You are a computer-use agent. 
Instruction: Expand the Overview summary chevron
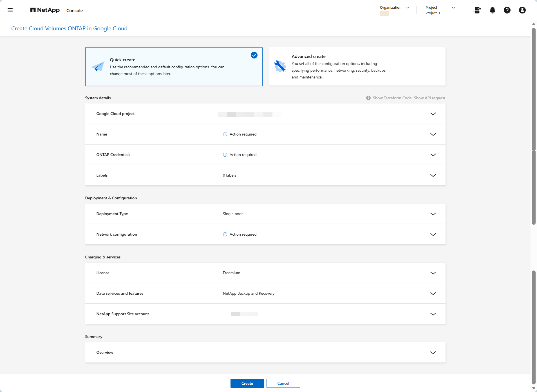(x=433, y=353)
